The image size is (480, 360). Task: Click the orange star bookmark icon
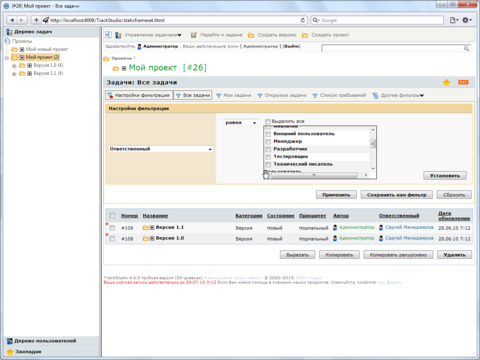pos(447,82)
